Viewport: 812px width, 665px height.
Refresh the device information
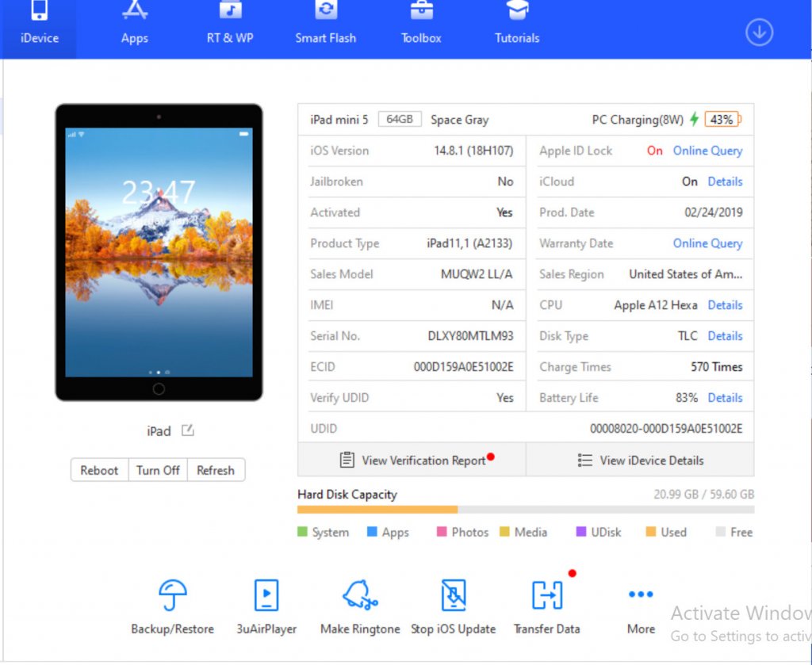click(x=216, y=470)
